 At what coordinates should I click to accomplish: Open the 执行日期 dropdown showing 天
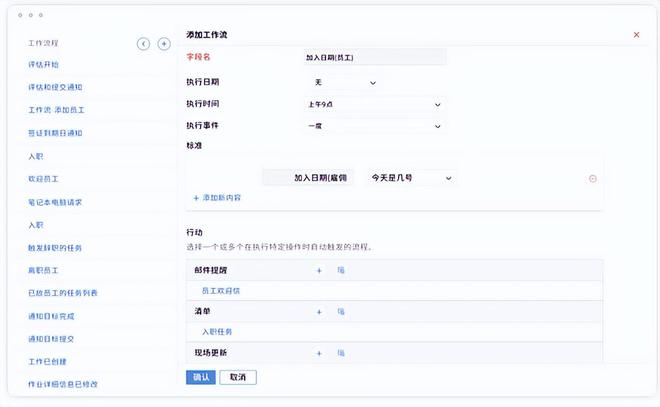[345, 82]
